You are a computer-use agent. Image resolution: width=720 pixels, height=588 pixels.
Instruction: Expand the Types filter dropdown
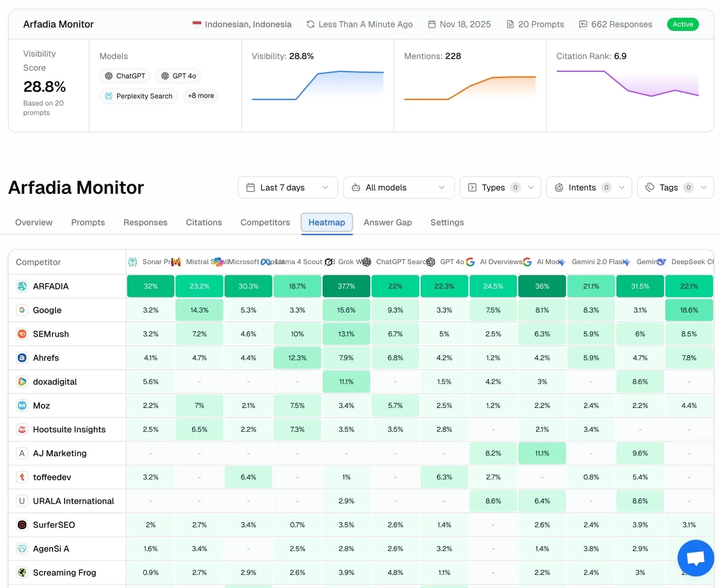[x=500, y=187]
